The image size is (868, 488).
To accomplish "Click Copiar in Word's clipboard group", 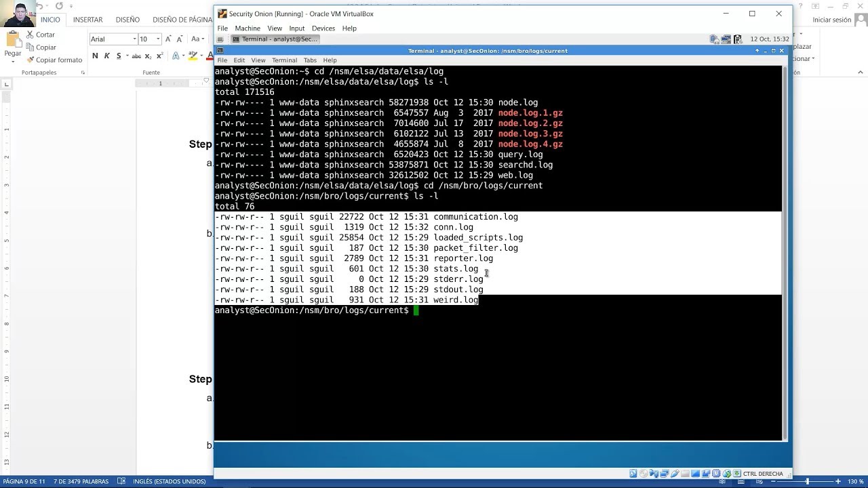I will coord(41,47).
